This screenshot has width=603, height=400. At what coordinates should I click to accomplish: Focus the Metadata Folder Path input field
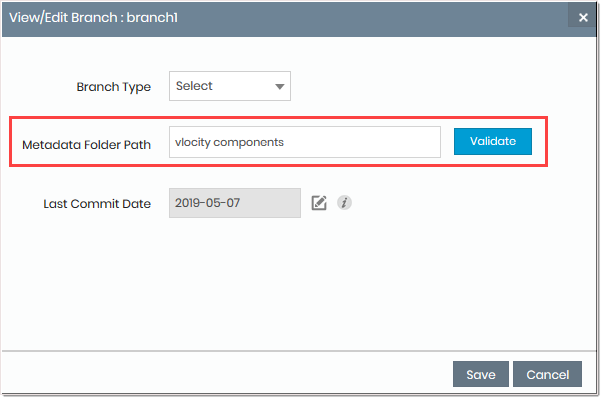pyautogui.click(x=304, y=142)
